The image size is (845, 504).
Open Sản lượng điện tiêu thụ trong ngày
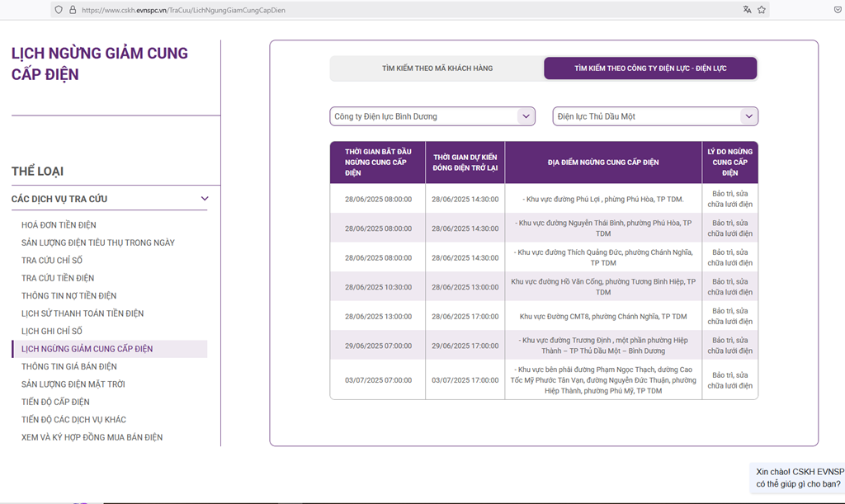98,243
